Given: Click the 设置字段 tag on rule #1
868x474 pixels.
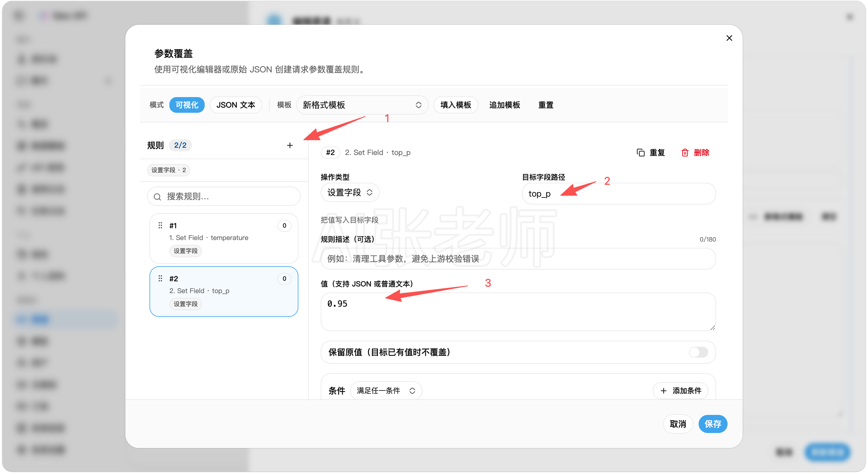Looking at the screenshot, I should pos(185,251).
